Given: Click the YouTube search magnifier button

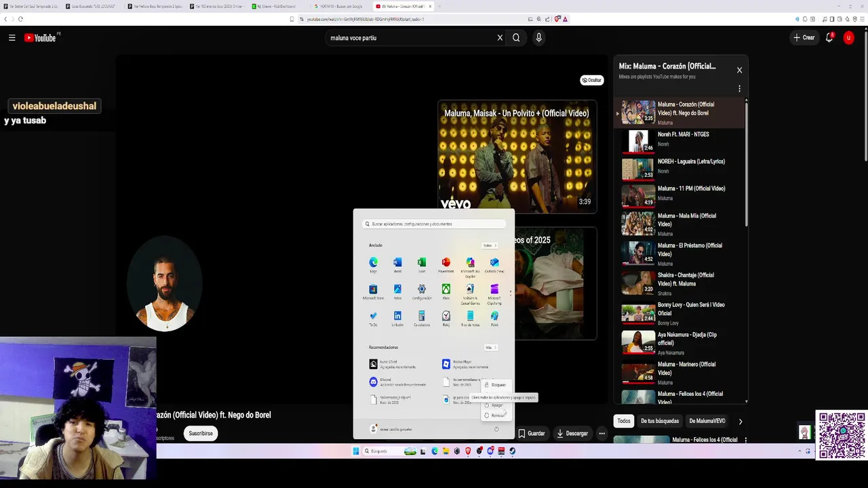Looking at the screenshot, I should (516, 38).
